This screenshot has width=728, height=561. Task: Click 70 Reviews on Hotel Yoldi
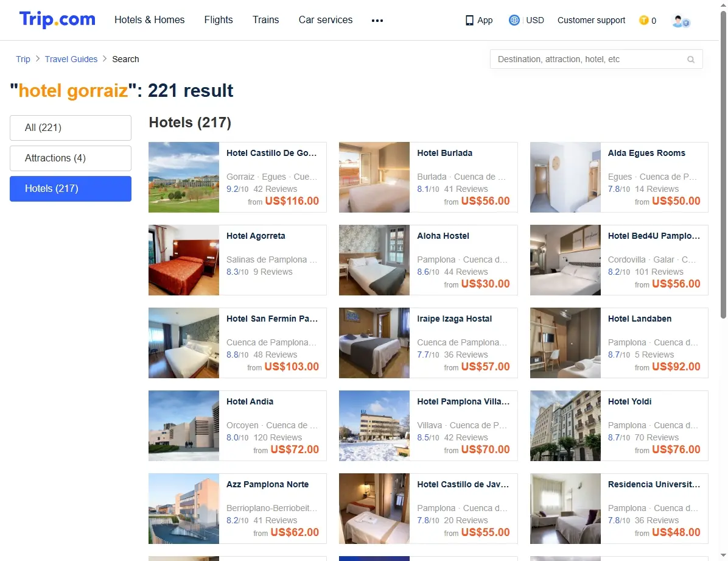[x=657, y=437]
